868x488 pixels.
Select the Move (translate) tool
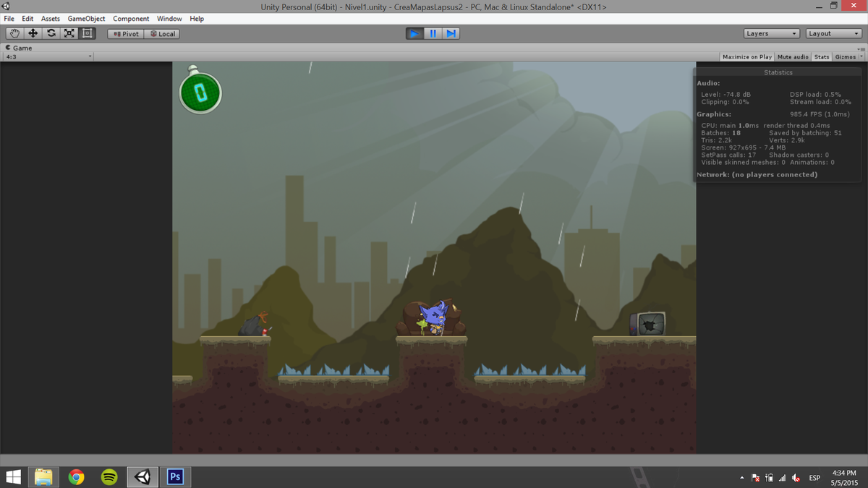coord(33,33)
